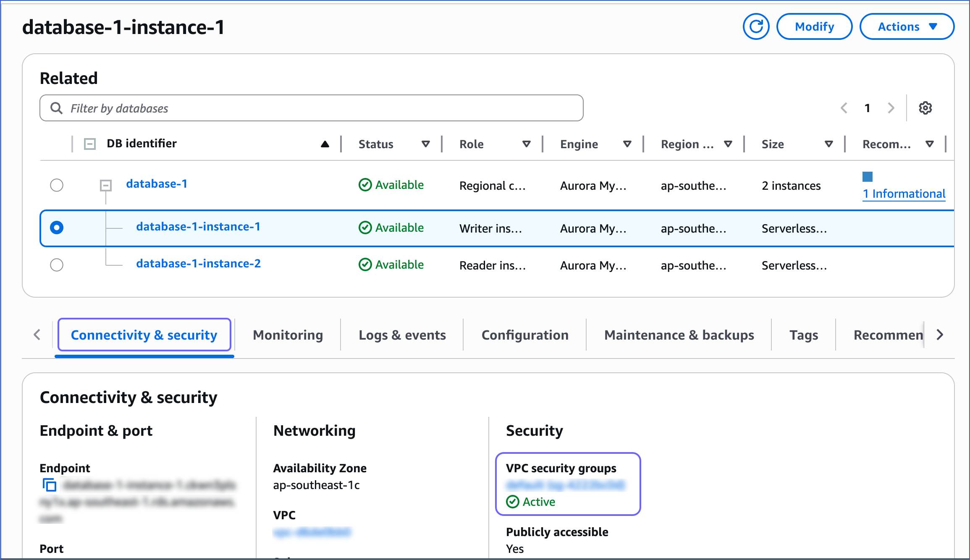Click page number 1 in pagination
The image size is (970, 560).
[868, 108]
